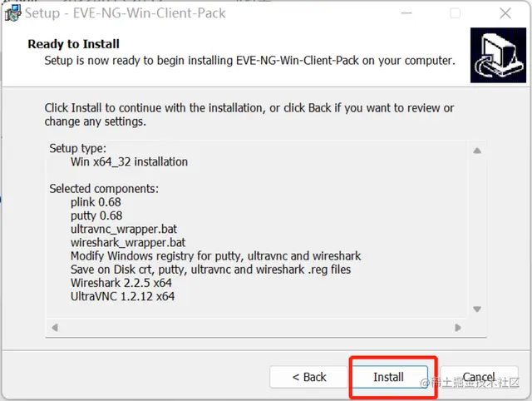Select the "putty 0.68" component line
This screenshot has width=532, height=401.
pyautogui.click(x=96, y=215)
